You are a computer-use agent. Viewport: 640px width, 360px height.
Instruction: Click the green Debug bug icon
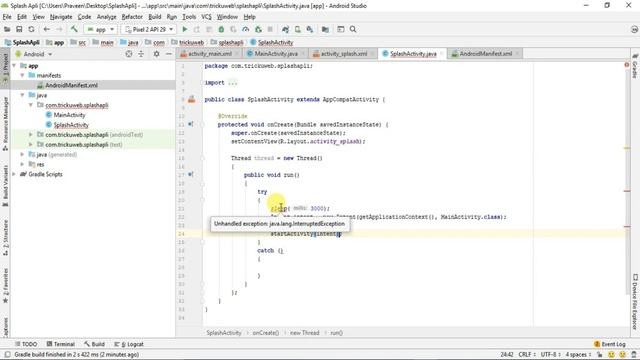click(x=221, y=29)
